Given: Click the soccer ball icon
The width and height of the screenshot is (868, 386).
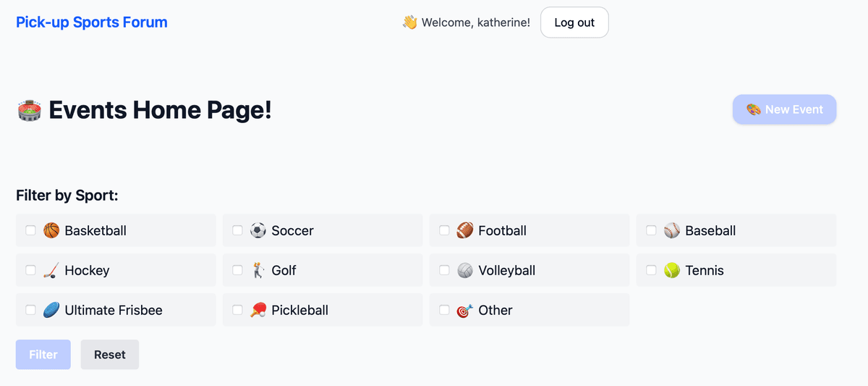Looking at the screenshot, I should (258, 230).
